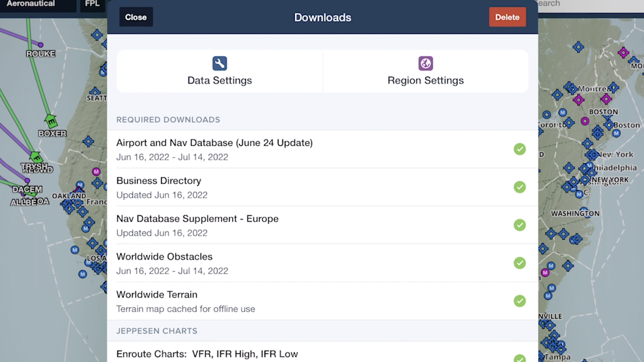Click the purple waypoint dot above ROUKE
Viewport: 644px width, 362px height.
click(x=41, y=45)
